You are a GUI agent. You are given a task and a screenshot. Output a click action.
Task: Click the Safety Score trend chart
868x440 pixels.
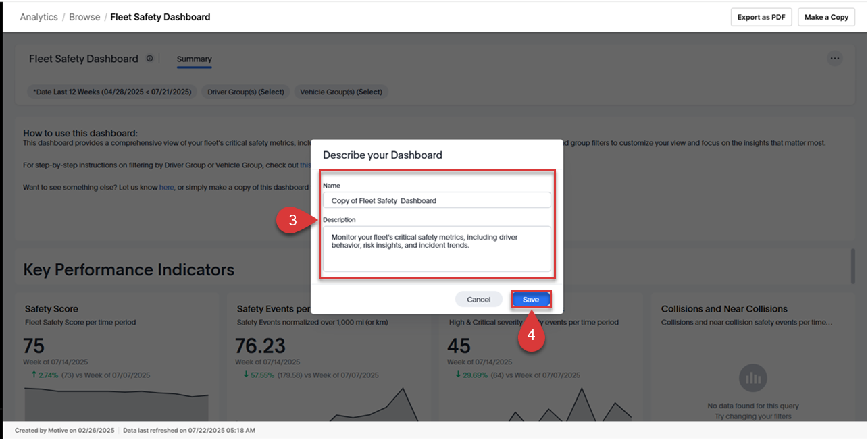point(116,403)
